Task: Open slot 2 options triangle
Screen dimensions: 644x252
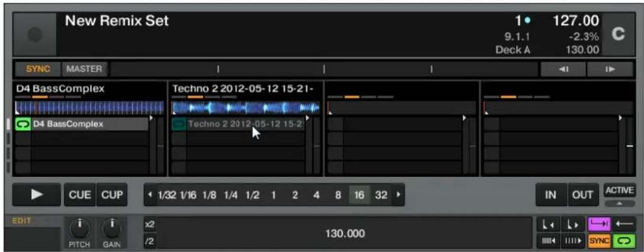Action: point(307,118)
